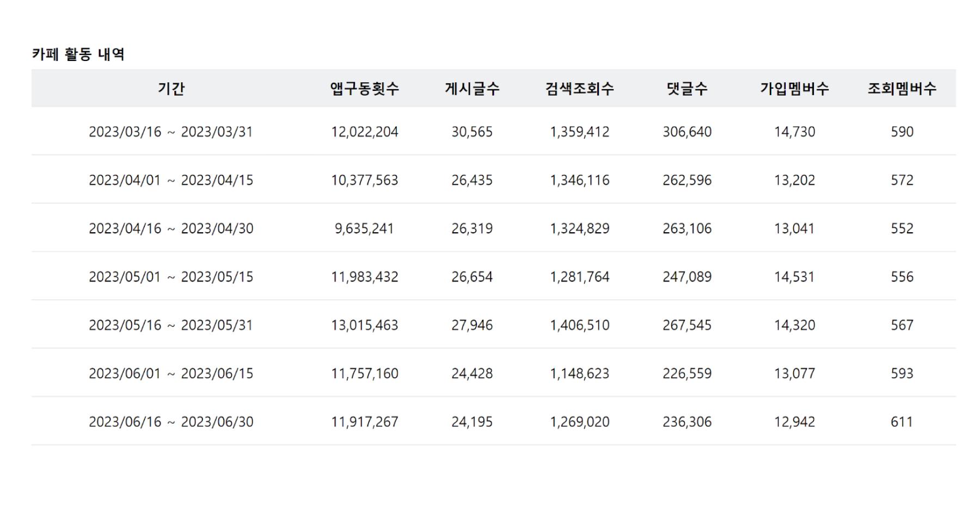
Task: Select the 2023/05/16 ~ 2023/05/31 period cell
Action: point(171,325)
